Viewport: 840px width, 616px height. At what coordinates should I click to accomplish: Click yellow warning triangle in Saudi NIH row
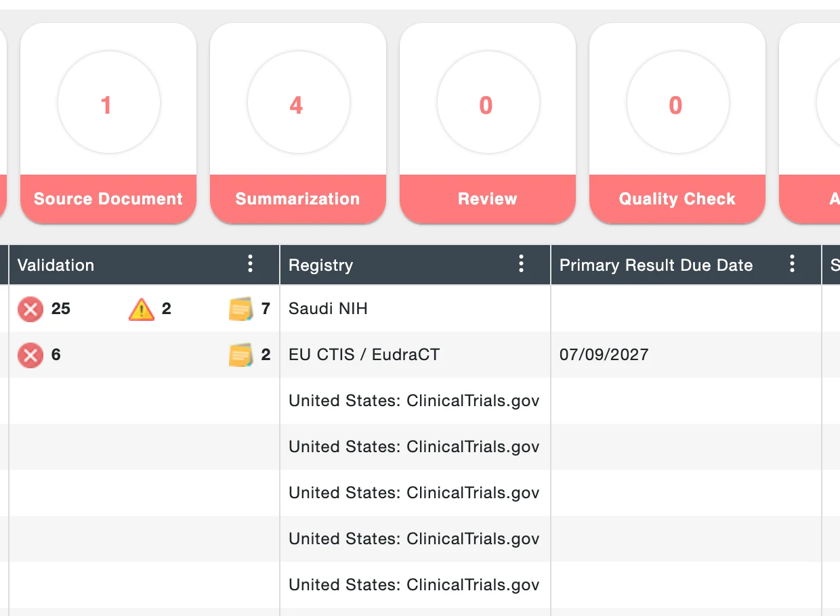click(142, 309)
